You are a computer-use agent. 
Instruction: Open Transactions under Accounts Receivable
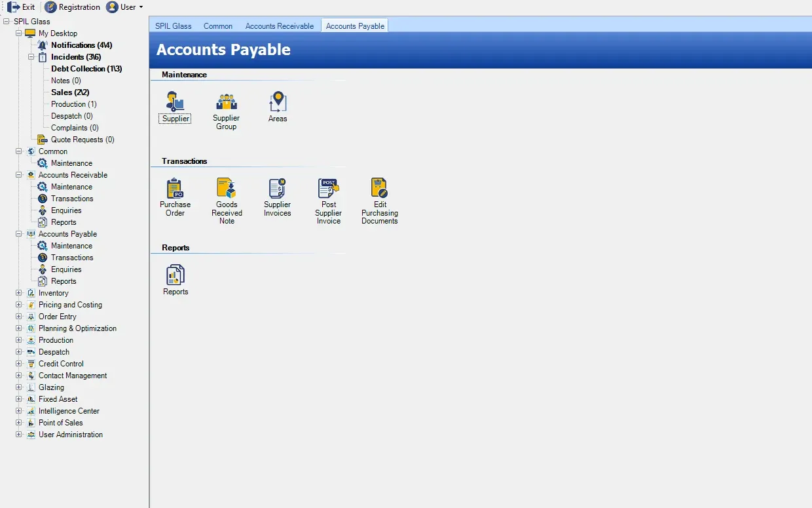(x=72, y=199)
